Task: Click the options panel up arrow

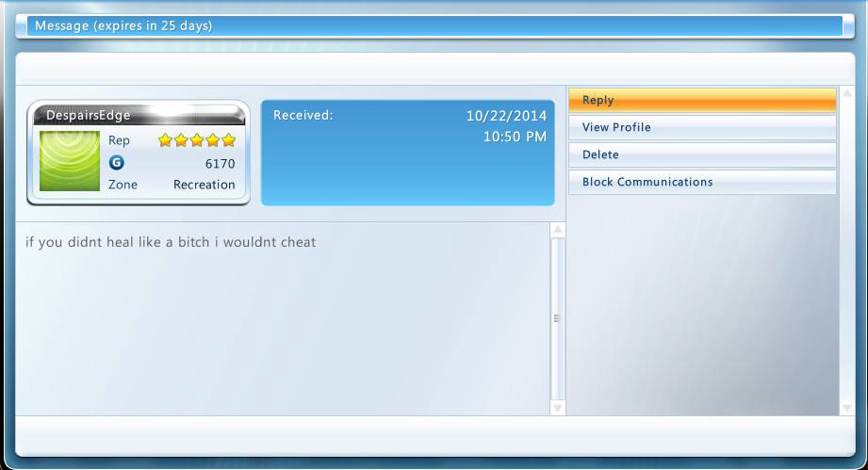Action: click(847, 93)
